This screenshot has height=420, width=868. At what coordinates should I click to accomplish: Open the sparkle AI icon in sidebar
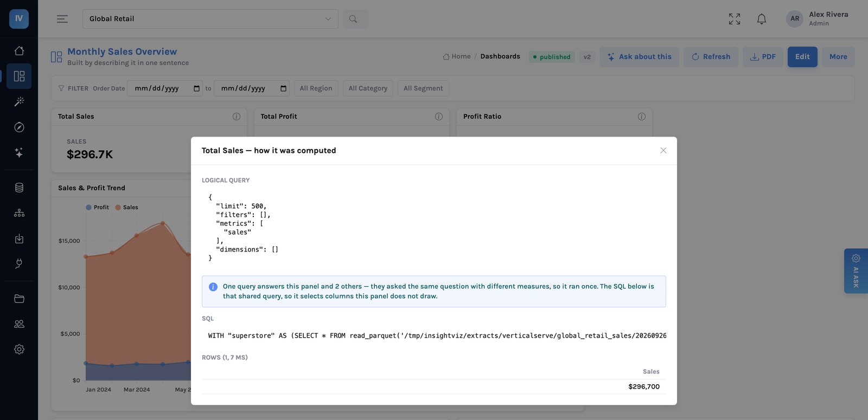(19, 152)
